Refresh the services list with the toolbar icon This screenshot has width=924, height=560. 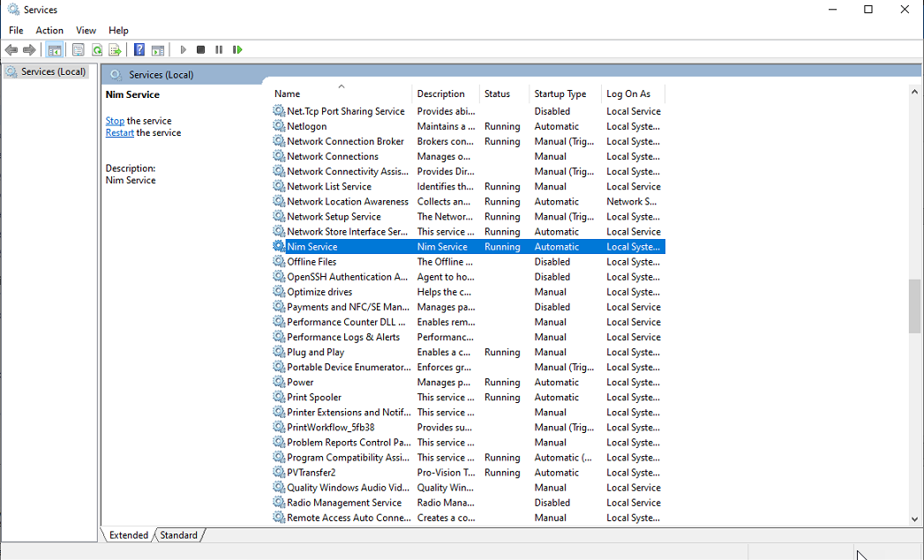pos(97,49)
